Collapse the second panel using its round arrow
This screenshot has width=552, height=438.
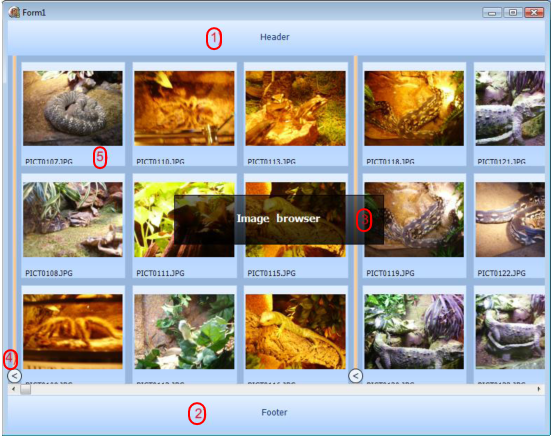(356, 376)
